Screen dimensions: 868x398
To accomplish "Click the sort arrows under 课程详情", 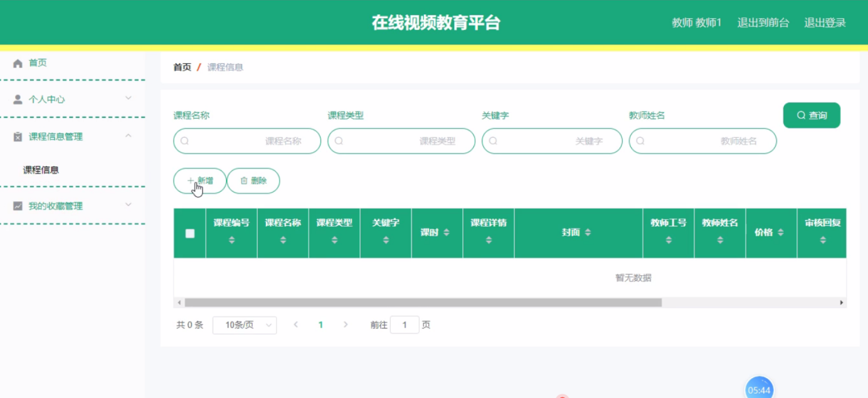I will point(489,240).
